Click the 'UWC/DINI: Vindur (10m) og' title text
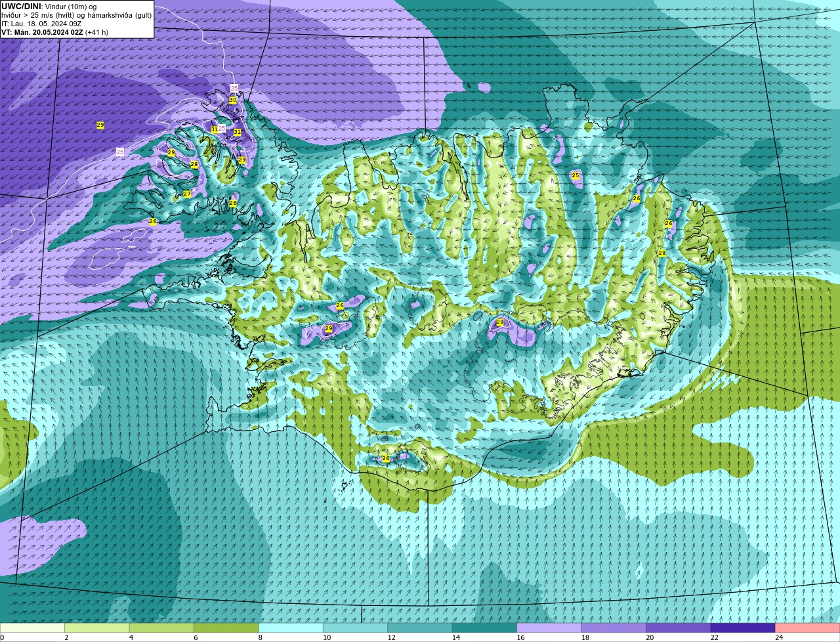Screen dimensions: 840x642 click(x=49, y=7)
